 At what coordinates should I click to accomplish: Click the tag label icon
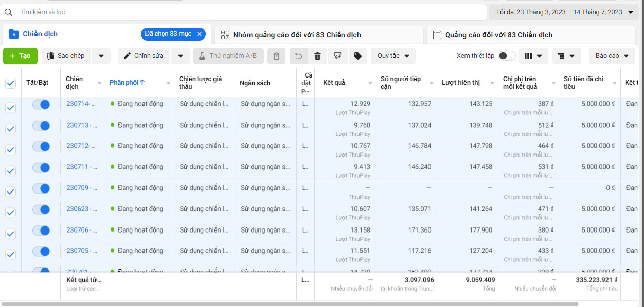pos(357,56)
